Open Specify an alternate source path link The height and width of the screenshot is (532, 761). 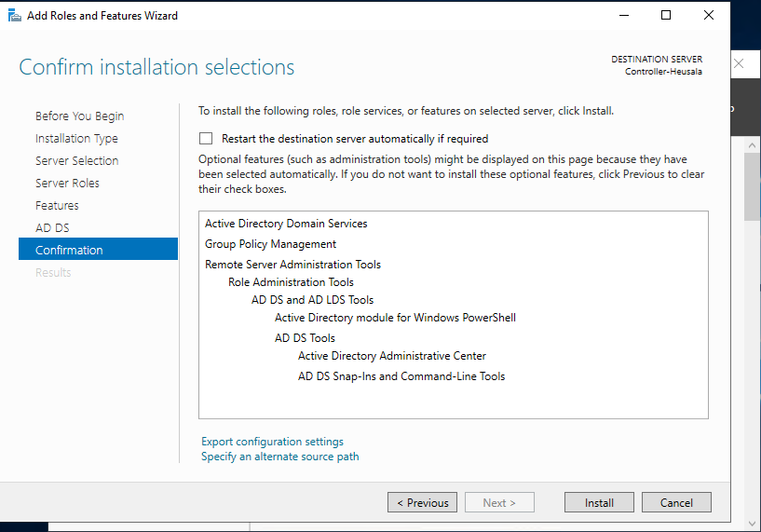click(280, 457)
